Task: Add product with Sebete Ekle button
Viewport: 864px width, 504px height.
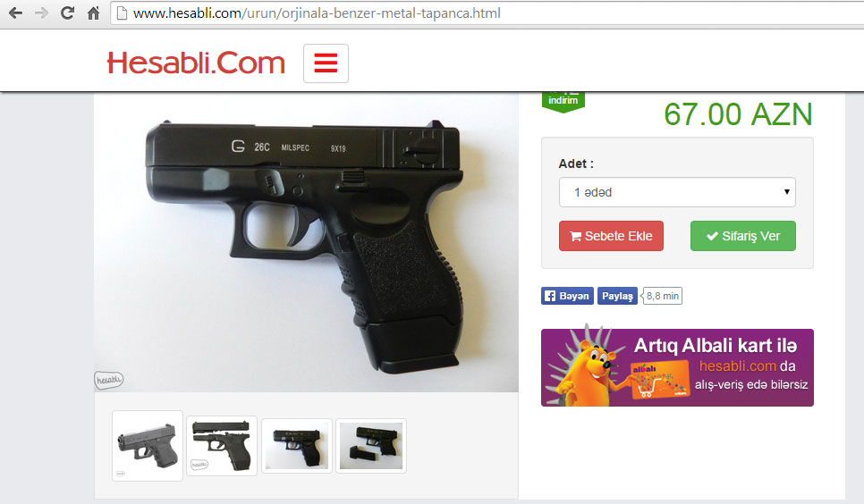Action: pos(611,236)
